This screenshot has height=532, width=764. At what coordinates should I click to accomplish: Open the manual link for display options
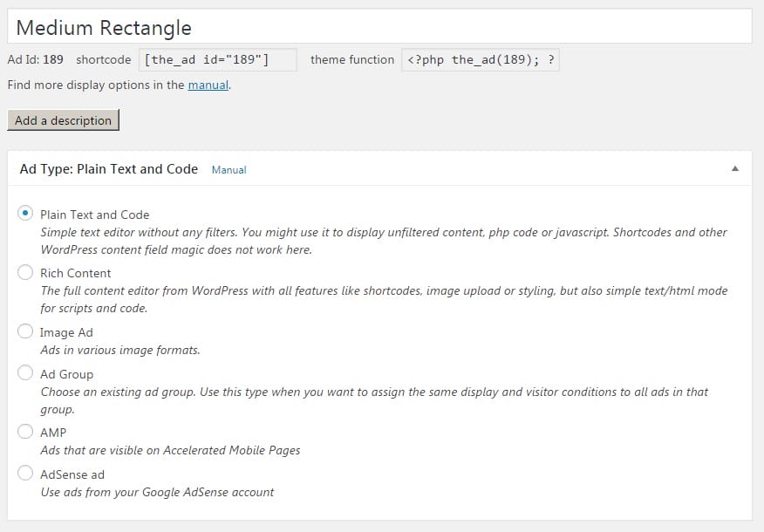pos(208,85)
